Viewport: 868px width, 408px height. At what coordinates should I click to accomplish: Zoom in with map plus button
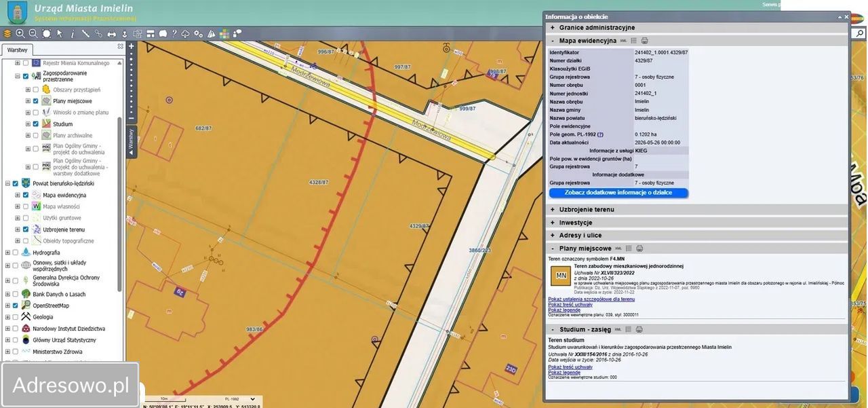(132, 46)
